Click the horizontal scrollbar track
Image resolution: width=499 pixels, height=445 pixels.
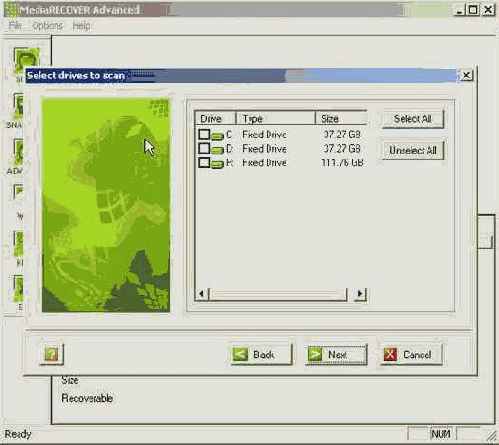point(277,294)
